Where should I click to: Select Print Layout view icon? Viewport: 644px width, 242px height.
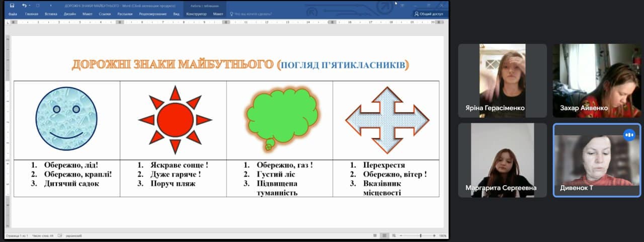[384, 235]
